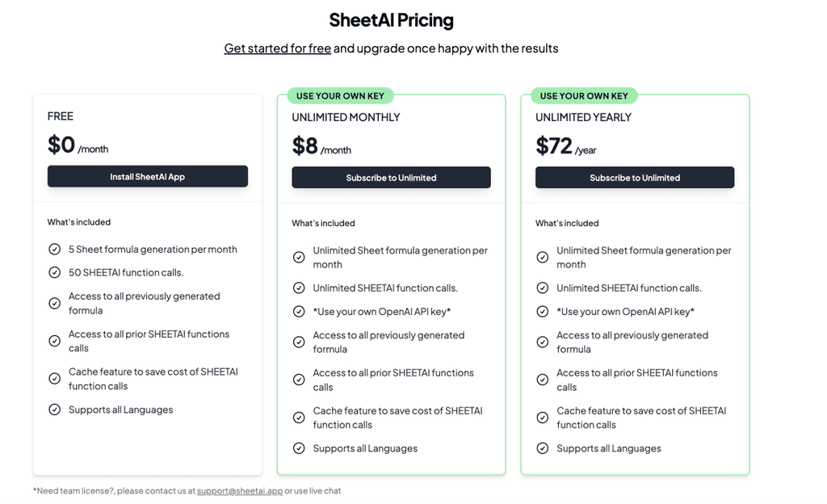Click Yearly plan 'Supports all Languages' checkmark
Viewport: 827px width, 504px height.
(x=543, y=448)
